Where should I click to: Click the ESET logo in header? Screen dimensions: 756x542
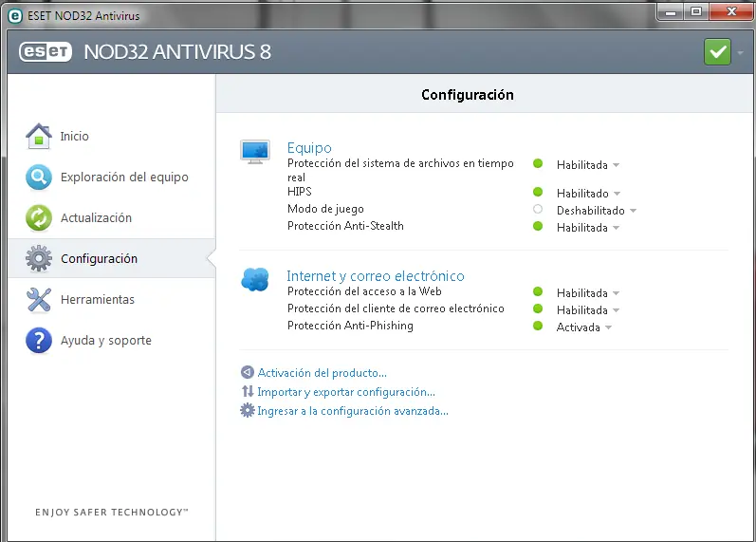[x=46, y=51]
